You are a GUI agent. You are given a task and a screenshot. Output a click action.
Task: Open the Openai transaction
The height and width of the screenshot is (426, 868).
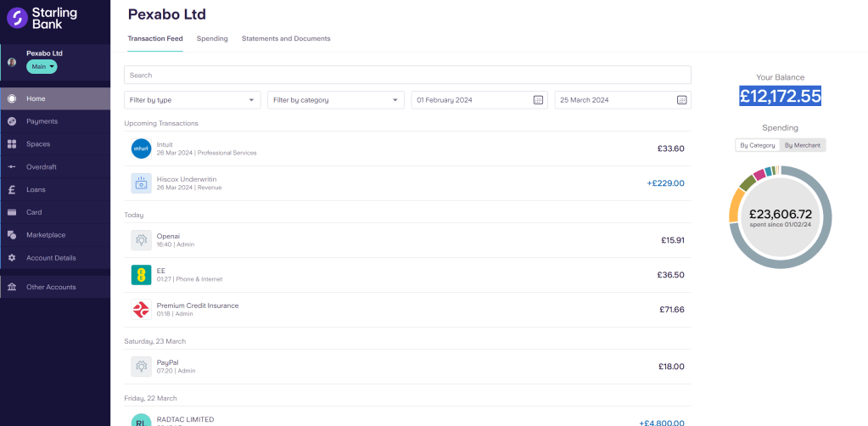pos(407,240)
